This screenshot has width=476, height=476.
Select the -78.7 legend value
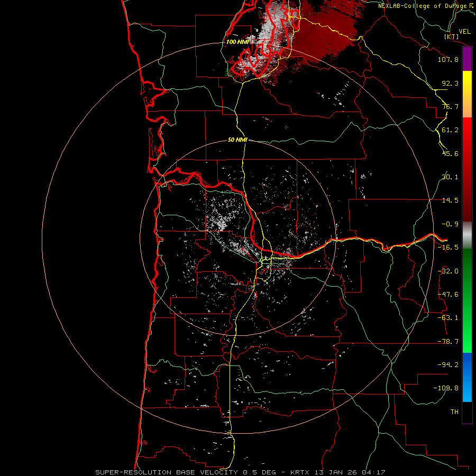pos(448,342)
